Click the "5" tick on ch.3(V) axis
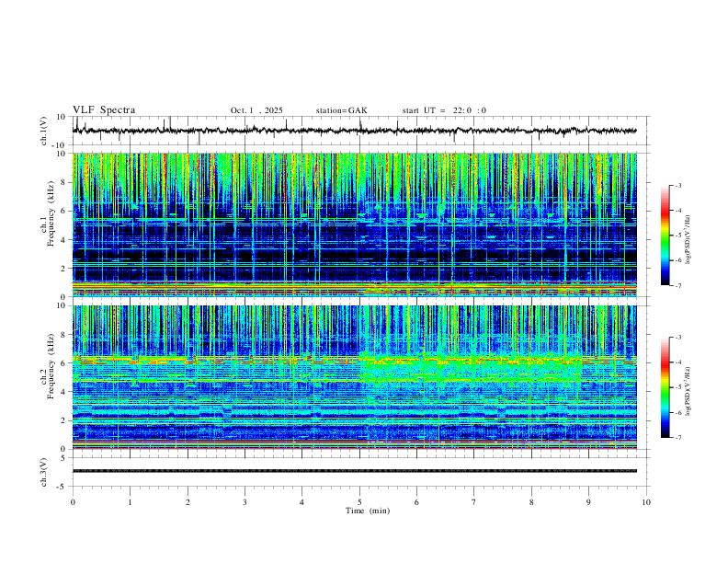The height and width of the screenshot is (563, 728). point(64,458)
